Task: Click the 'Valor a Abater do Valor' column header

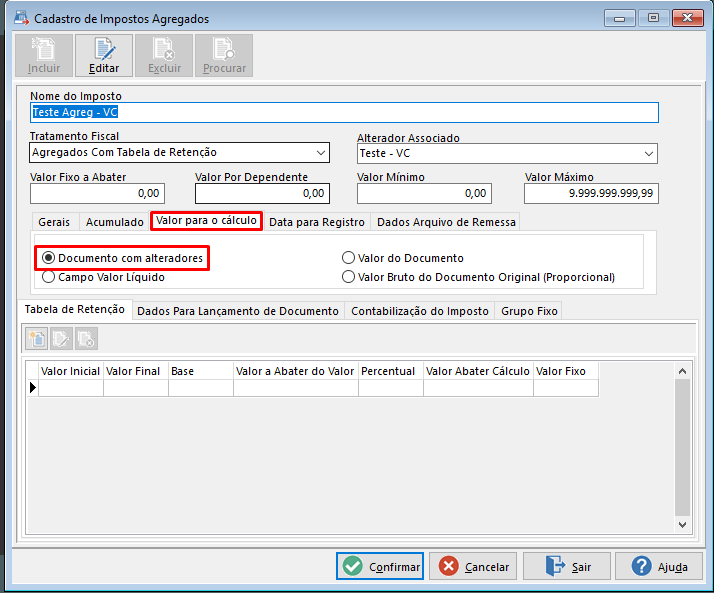Action: [x=296, y=371]
